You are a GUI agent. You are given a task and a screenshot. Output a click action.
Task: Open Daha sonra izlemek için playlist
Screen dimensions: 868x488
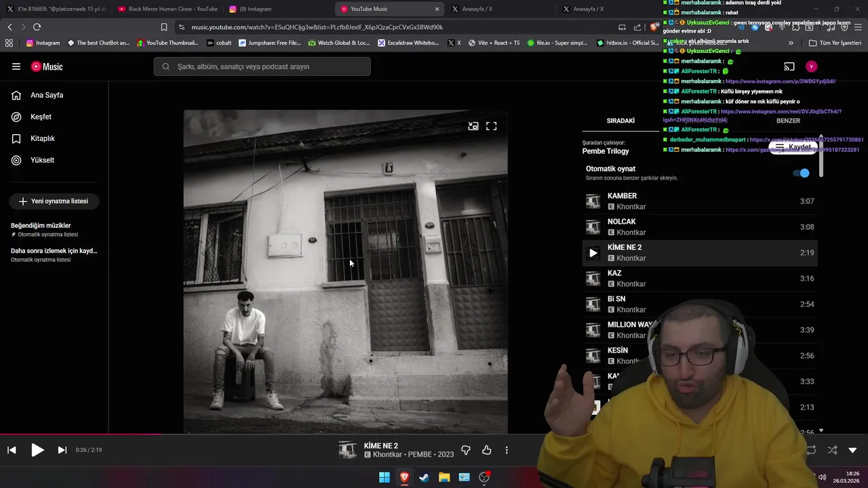pos(54,255)
